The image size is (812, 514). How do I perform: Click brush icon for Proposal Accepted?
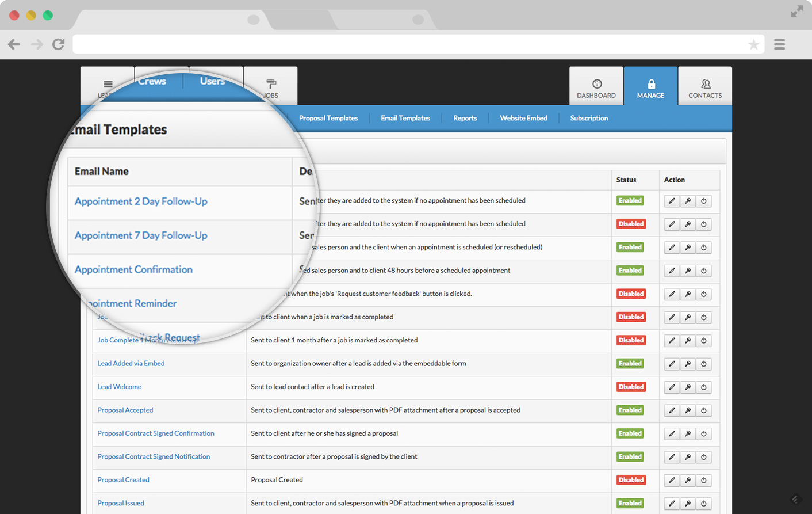pyautogui.click(x=688, y=410)
